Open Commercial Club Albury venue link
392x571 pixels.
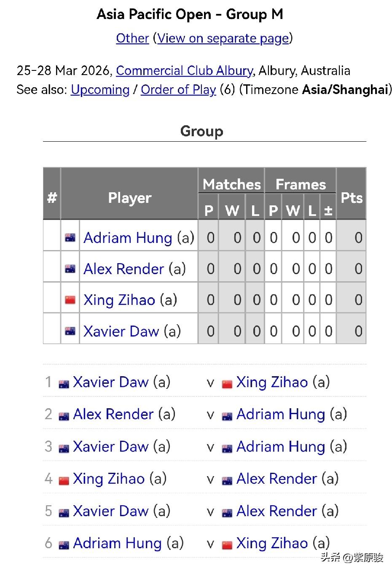point(184,70)
